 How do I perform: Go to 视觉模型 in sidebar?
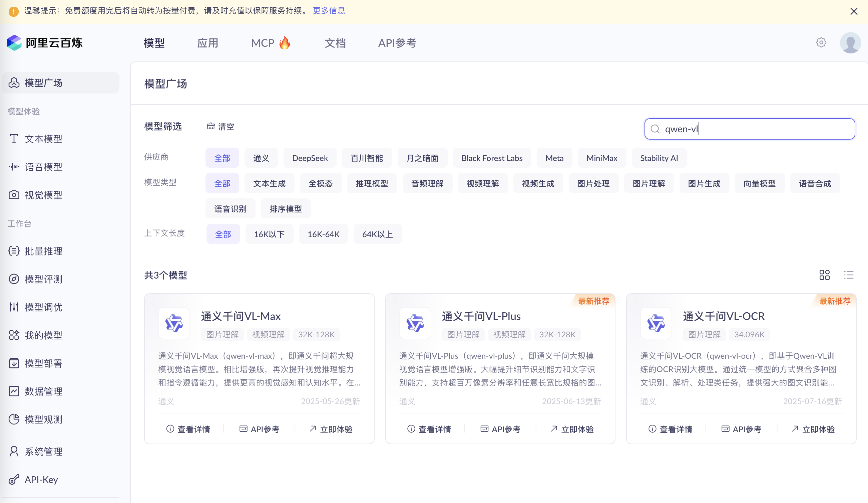tap(43, 195)
